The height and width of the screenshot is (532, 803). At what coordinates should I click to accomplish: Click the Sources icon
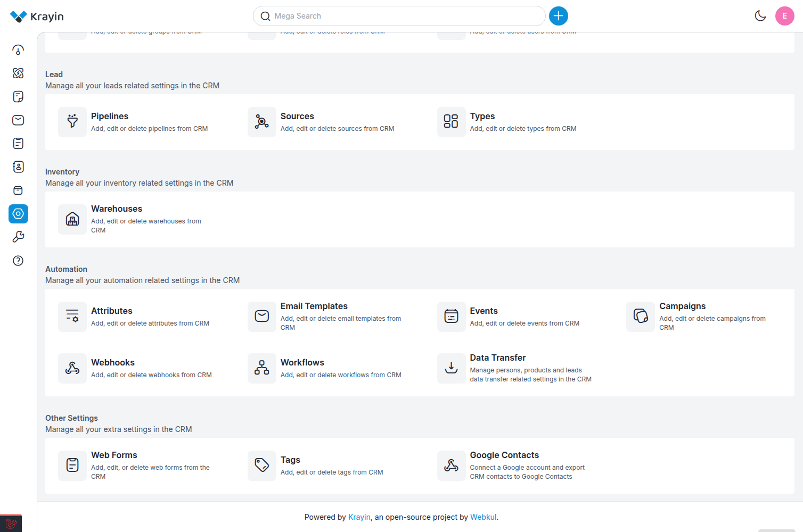click(x=262, y=122)
